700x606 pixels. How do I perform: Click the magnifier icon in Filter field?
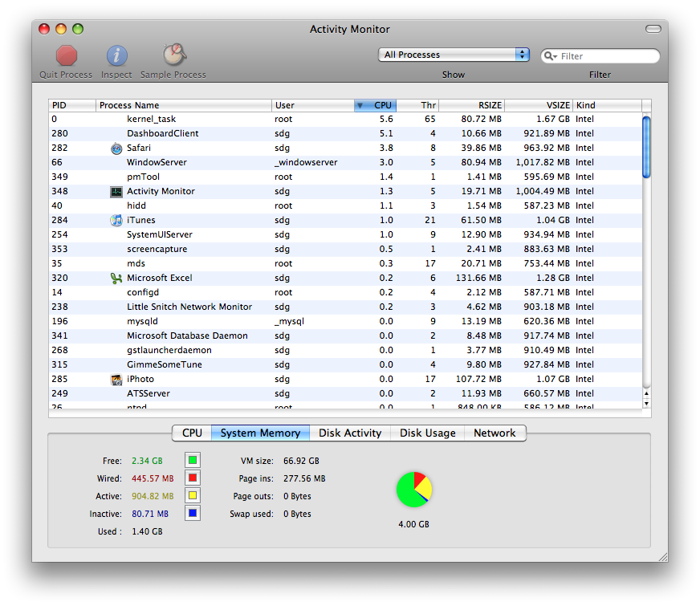tap(550, 56)
